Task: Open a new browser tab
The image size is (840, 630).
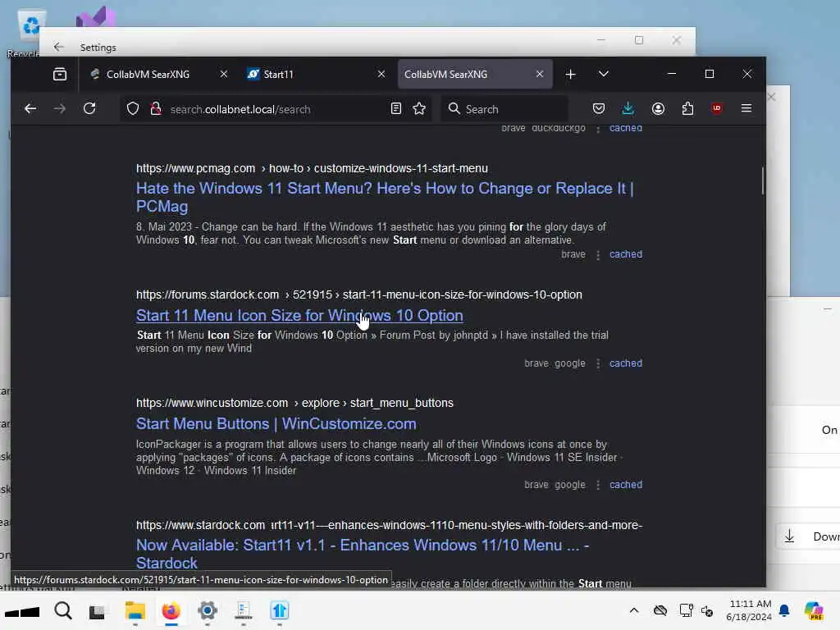Action: point(571,75)
